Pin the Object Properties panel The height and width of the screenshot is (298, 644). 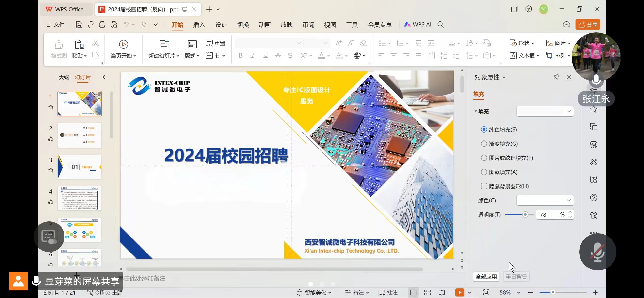coord(557,77)
